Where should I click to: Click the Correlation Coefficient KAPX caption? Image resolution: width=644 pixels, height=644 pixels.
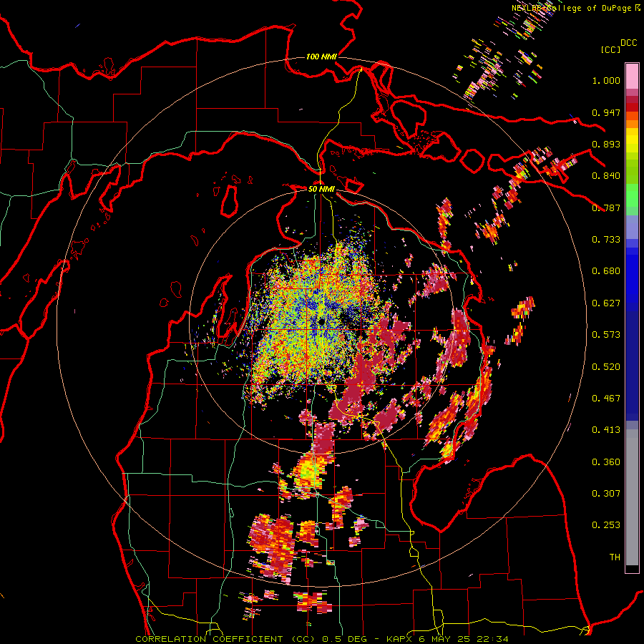(322, 639)
